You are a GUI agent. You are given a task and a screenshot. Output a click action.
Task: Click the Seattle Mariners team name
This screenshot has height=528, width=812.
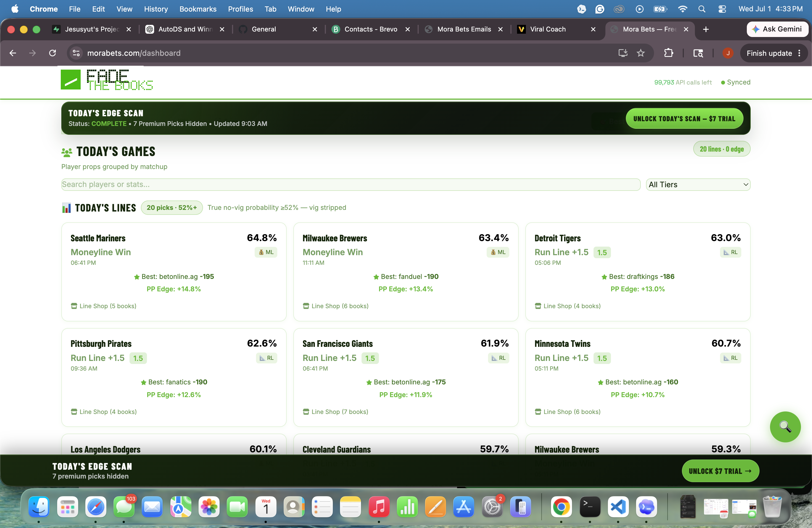click(x=98, y=238)
